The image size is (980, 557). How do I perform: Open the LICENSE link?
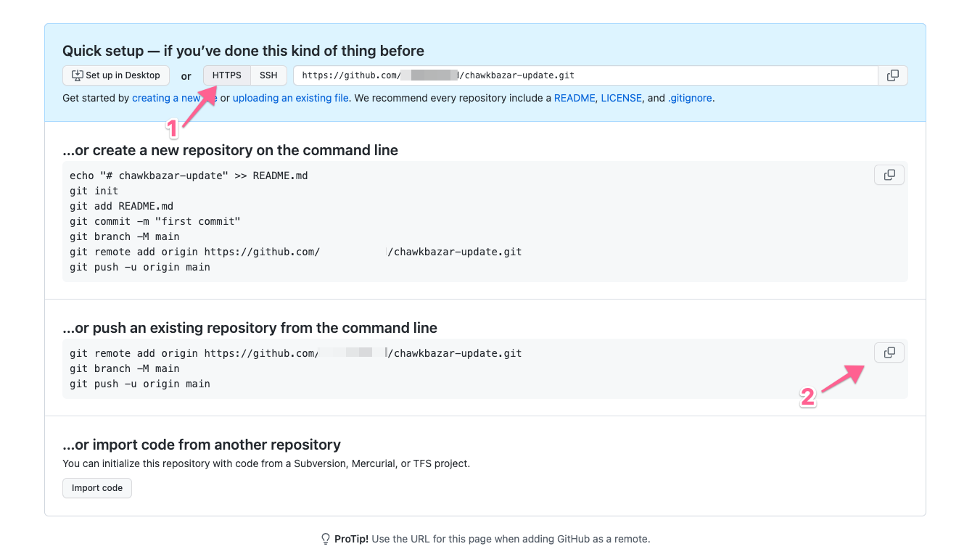(x=621, y=97)
